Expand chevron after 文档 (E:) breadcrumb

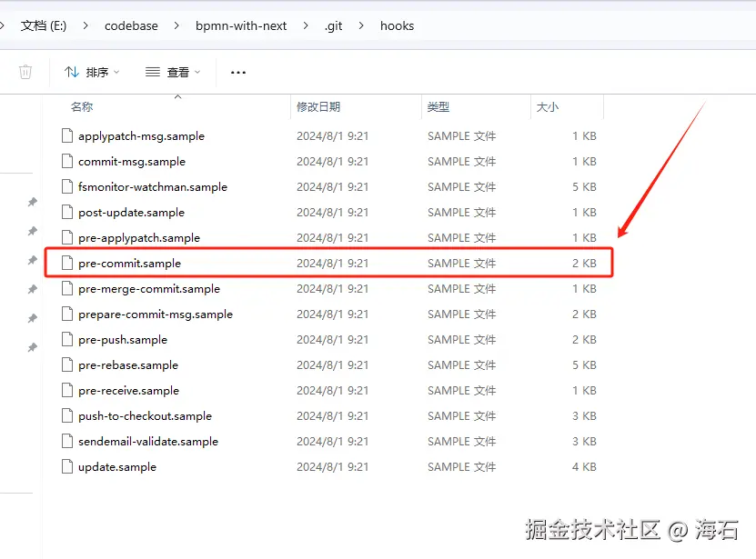click(86, 25)
